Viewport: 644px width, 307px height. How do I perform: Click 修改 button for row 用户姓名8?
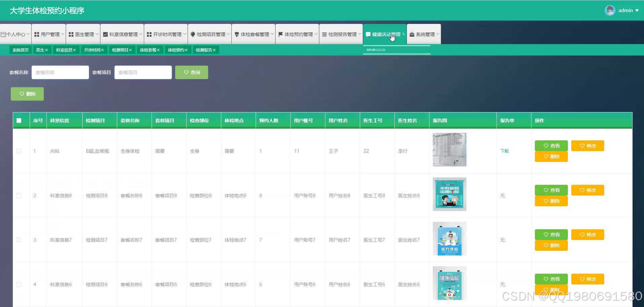[x=588, y=190]
